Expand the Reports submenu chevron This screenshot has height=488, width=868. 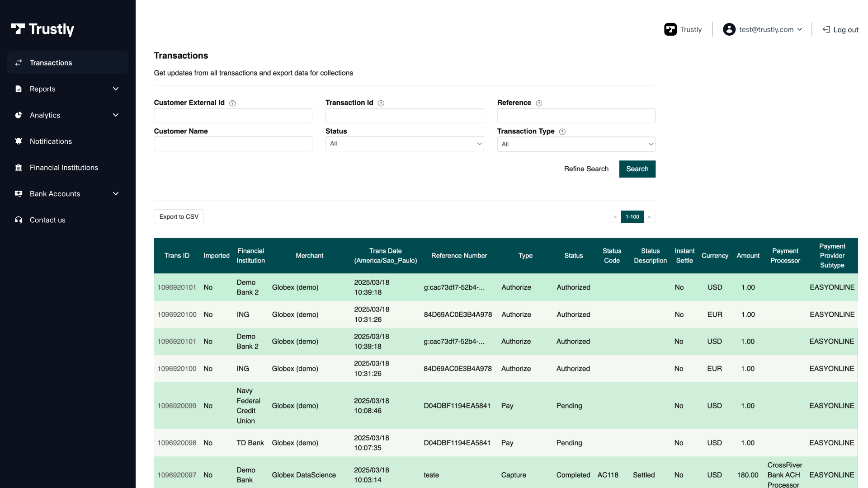coord(116,89)
